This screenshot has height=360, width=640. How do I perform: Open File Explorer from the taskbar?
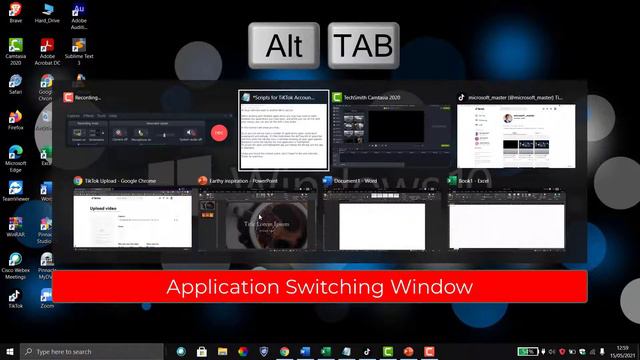222,351
